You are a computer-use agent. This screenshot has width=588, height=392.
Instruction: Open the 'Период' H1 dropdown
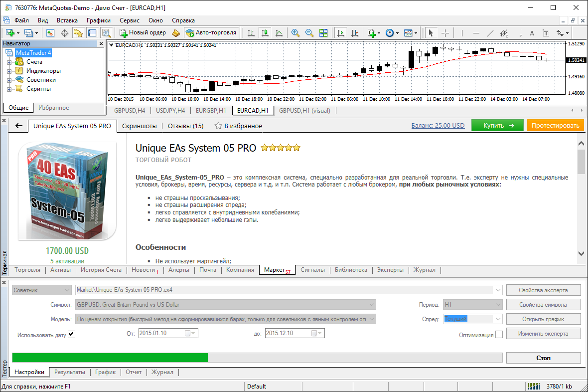pyautogui.click(x=498, y=305)
